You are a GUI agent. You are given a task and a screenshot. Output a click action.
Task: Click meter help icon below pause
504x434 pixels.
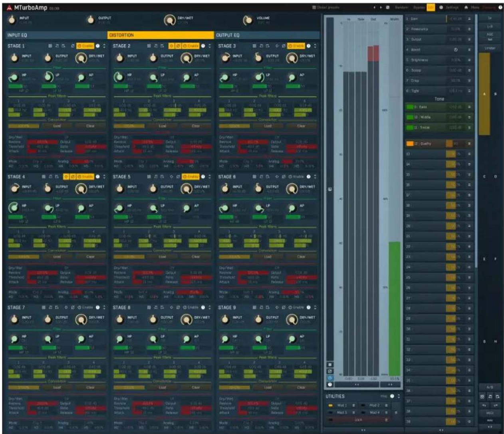tap(330, 384)
